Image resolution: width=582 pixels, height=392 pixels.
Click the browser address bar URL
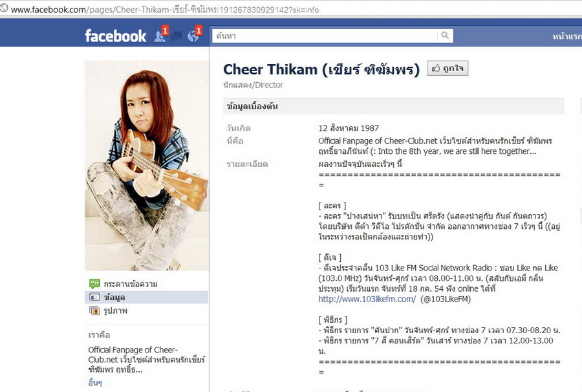165,9
